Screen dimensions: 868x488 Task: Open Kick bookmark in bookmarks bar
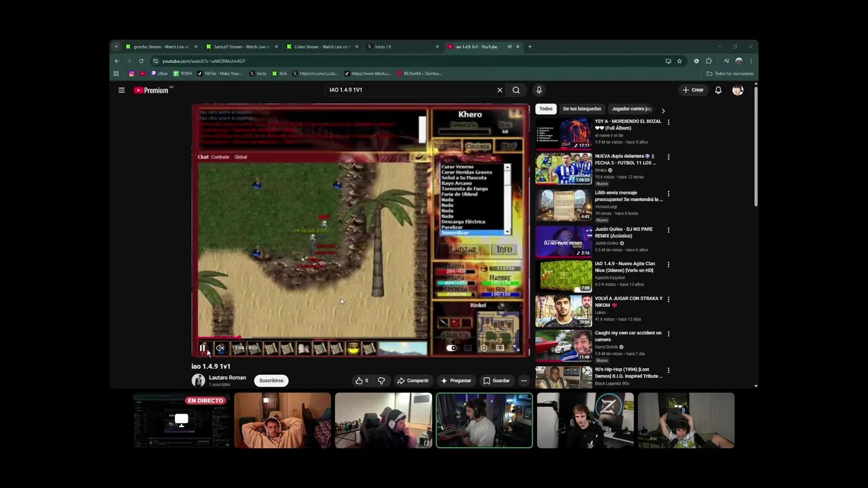[x=279, y=73]
